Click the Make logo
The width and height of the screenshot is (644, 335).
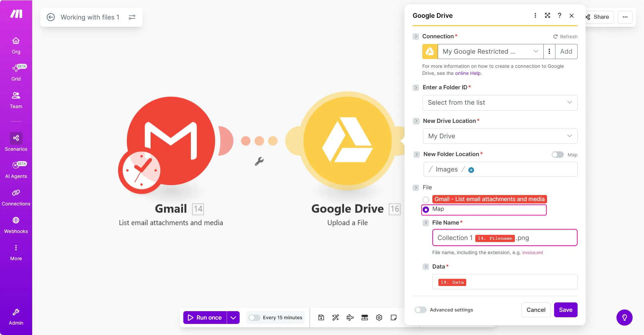coord(16,14)
